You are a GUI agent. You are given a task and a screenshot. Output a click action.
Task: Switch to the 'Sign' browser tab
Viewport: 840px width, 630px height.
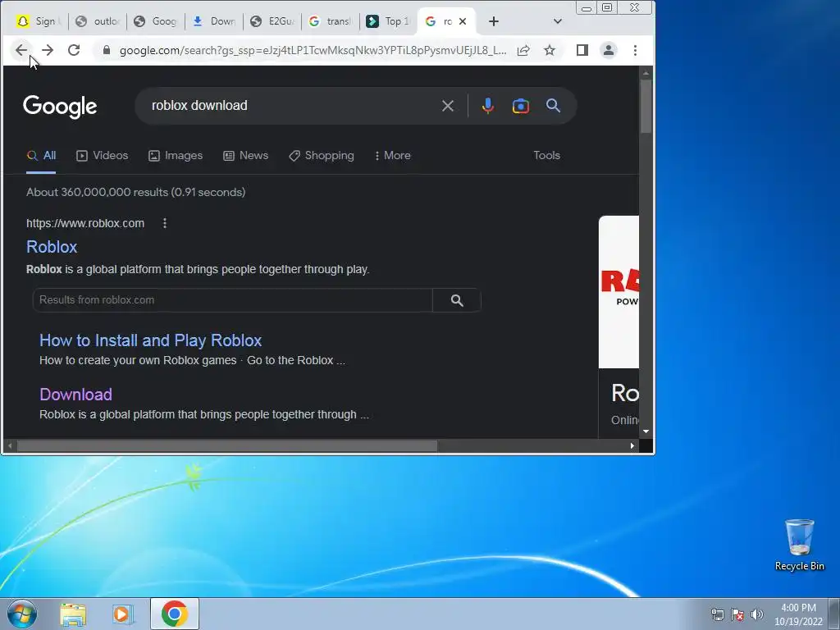38,21
